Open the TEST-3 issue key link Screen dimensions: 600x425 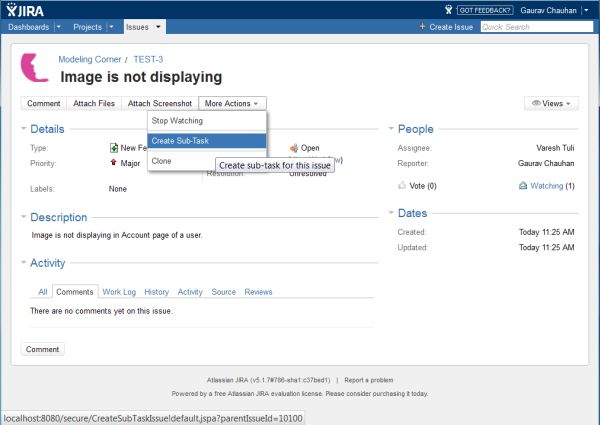(x=148, y=59)
